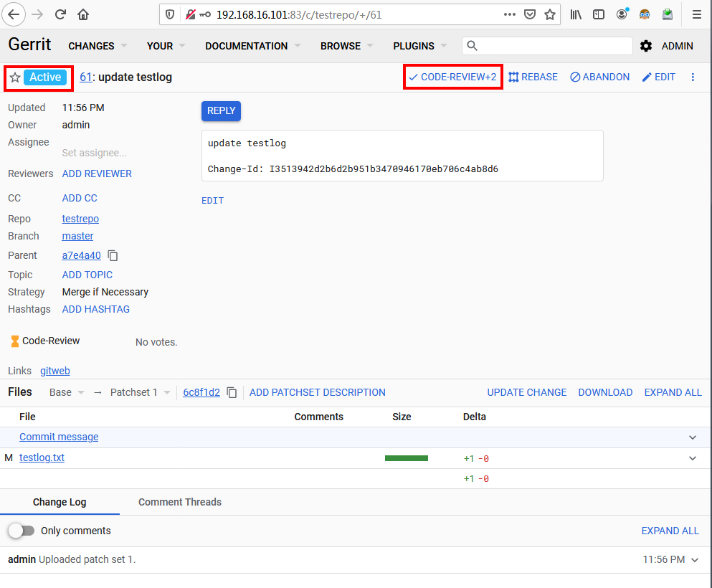Open parent commit a7e4a40 link
This screenshot has width=712, height=588.
click(x=81, y=255)
